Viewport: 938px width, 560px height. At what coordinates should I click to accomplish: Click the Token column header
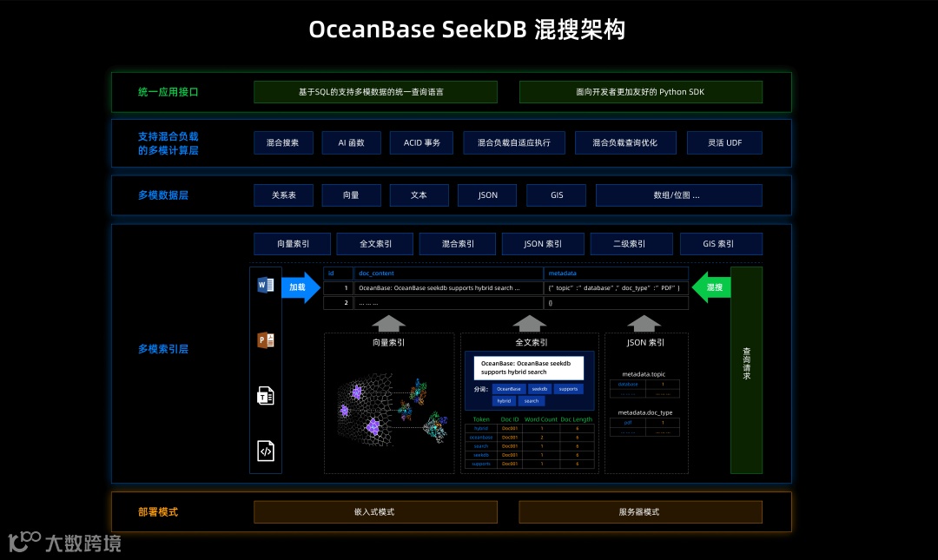tap(481, 419)
